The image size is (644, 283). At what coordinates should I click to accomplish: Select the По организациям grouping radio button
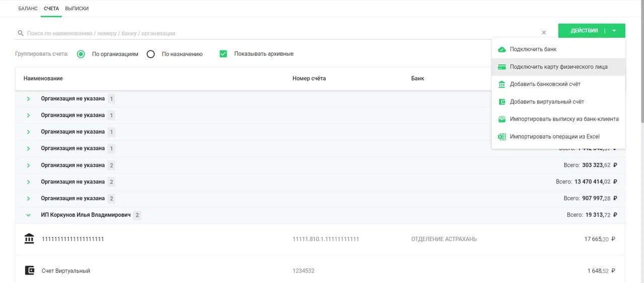pos(81,54)
